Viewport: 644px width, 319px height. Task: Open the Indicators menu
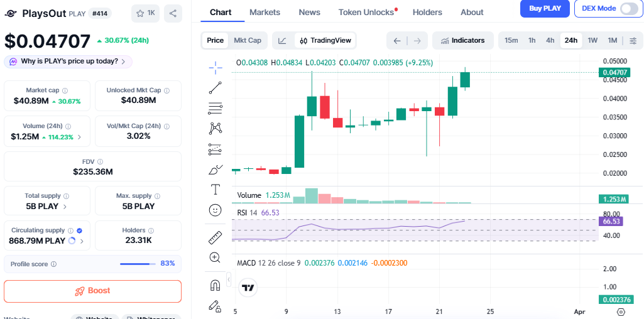[x=462, y=40]
